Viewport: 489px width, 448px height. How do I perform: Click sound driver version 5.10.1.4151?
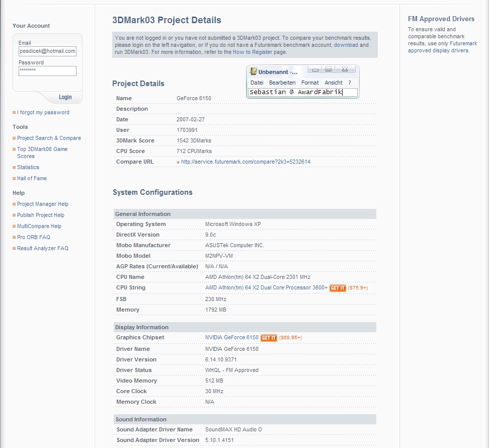coord(219,440)
